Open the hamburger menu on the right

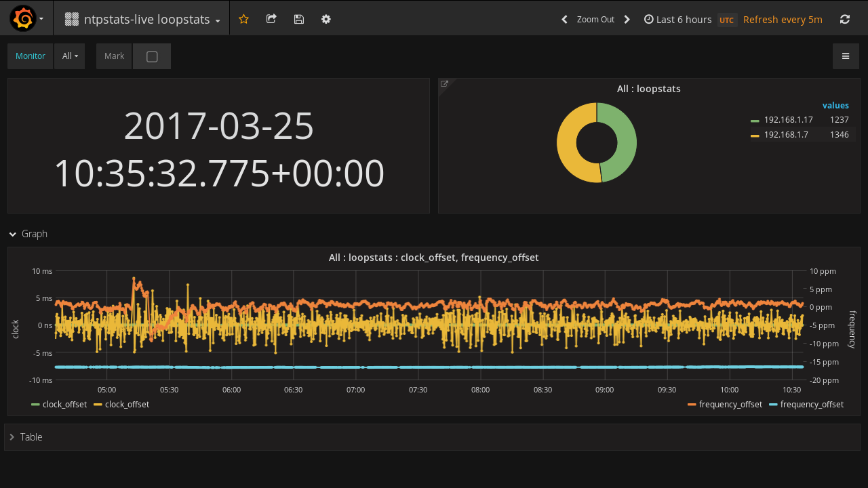tap(846, 56)
